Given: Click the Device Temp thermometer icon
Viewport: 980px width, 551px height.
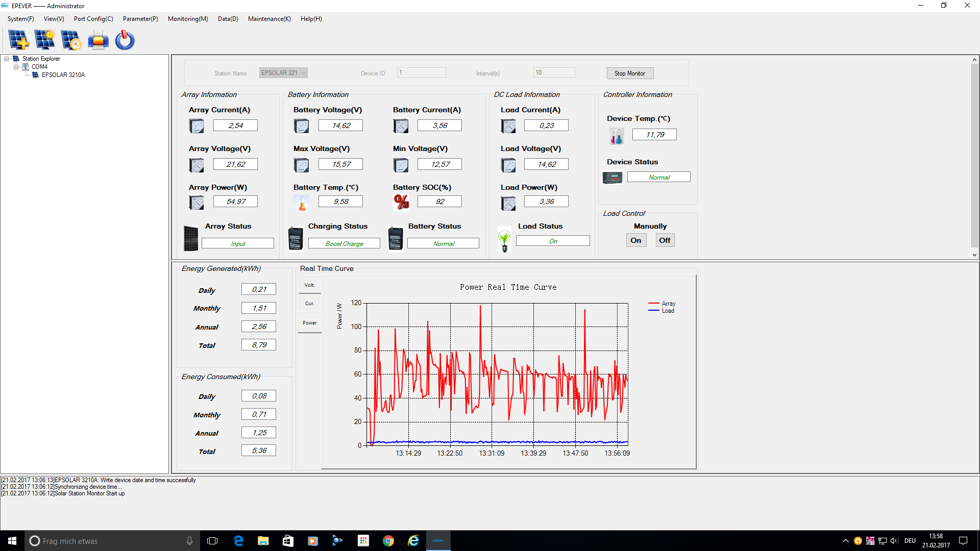Looking at the screenshot, I should pyautogui.click(x=617, y=136).
